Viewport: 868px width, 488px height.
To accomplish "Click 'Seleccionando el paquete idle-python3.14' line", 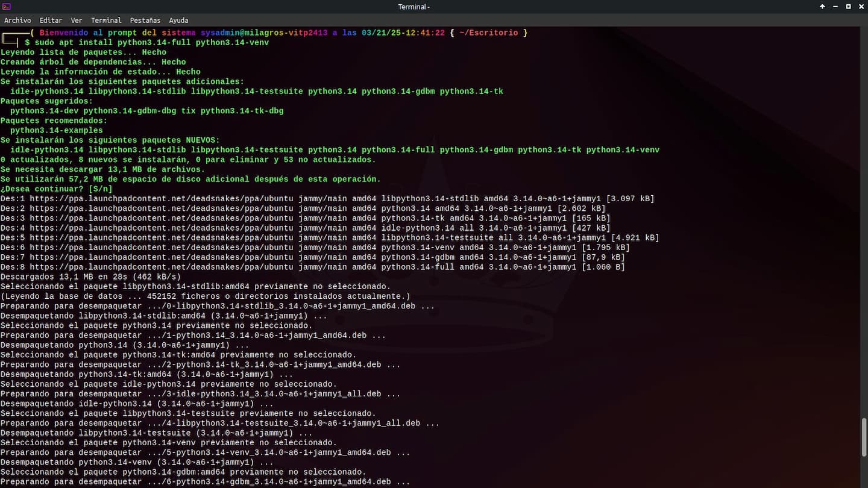I will pos(169,384).
